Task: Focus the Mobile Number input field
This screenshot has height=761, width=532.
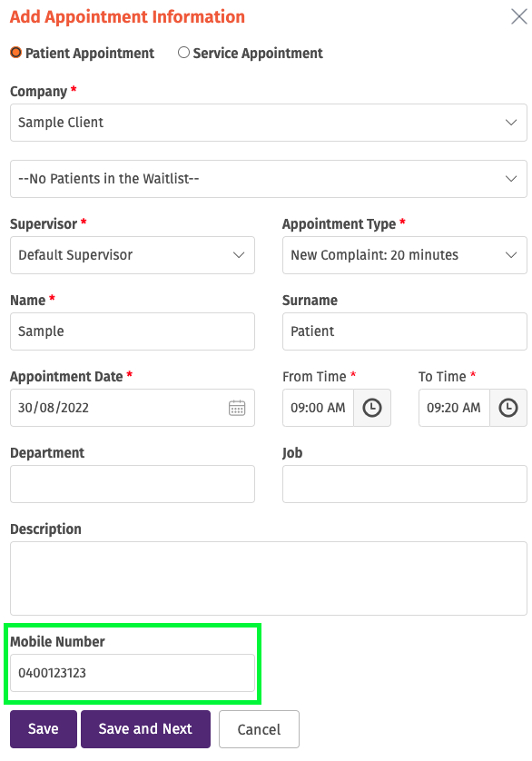Action: click(133, 673)
